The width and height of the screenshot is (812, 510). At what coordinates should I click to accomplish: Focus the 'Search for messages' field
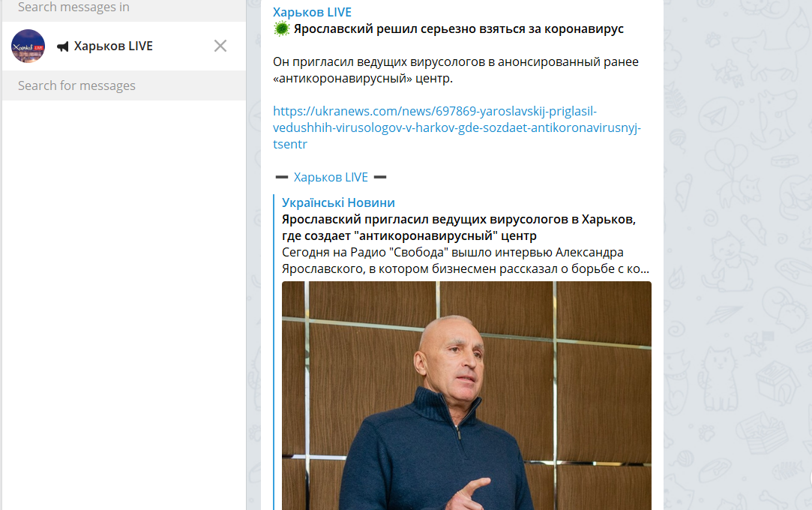pos(124,85)
